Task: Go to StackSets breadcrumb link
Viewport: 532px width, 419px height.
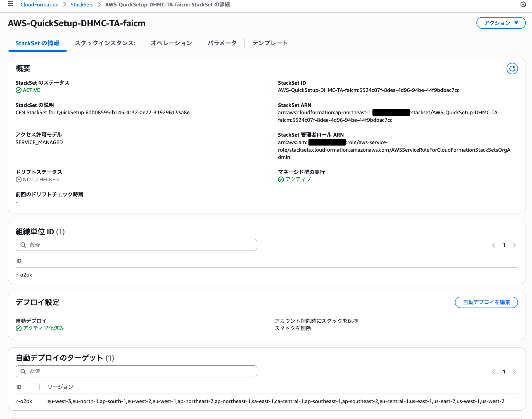Action: [82, 4]
